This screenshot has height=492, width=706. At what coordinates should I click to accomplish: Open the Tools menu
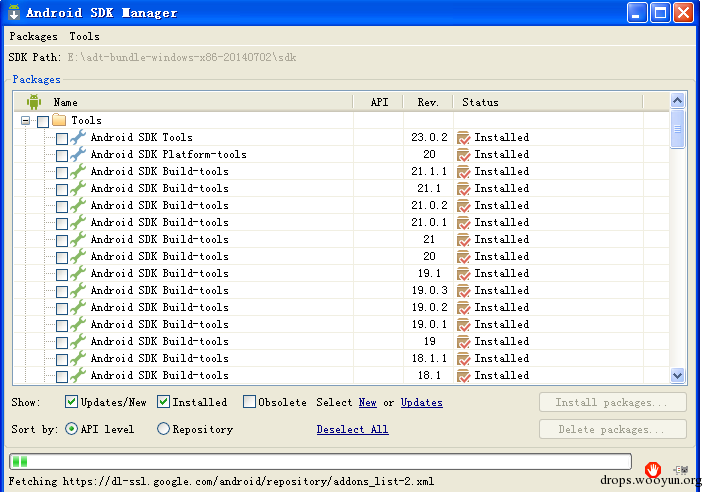click(x=84, y=36)
